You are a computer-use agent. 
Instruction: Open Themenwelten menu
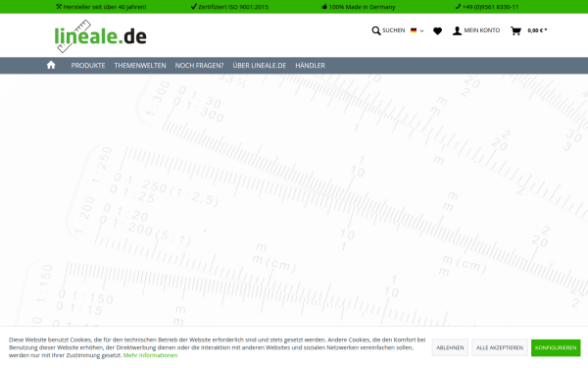click(140, 66)
